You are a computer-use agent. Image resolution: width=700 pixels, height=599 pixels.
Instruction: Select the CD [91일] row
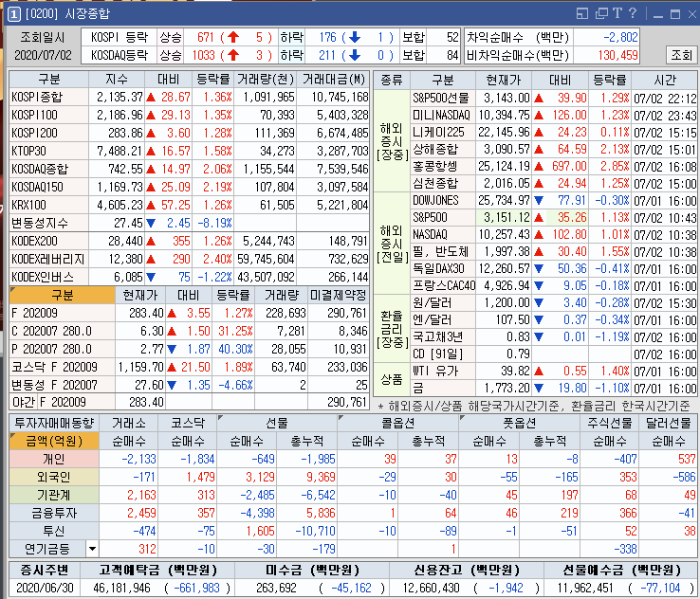pyautogui.click(x=554, y=354)
